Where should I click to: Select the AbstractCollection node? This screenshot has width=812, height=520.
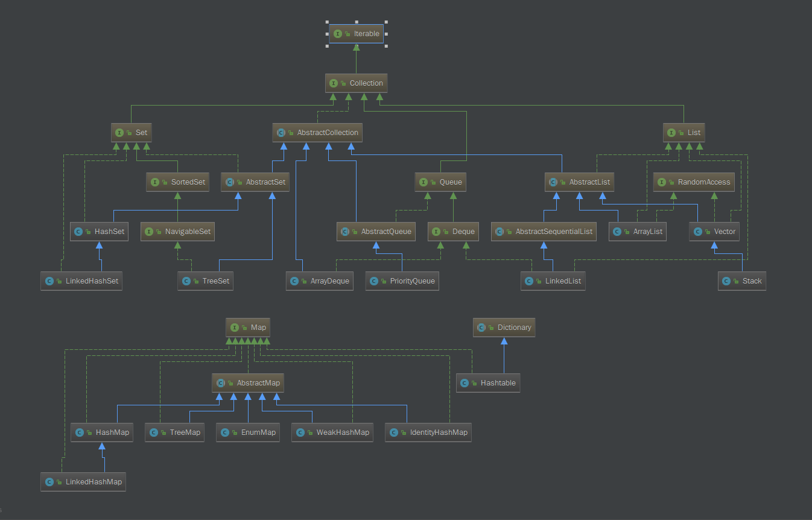[317, 133]
